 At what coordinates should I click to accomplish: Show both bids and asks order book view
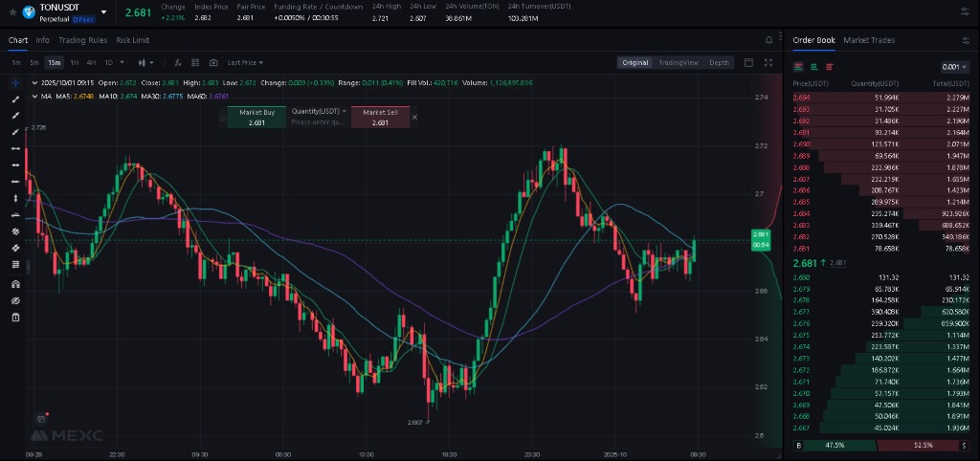coord(799,67)
